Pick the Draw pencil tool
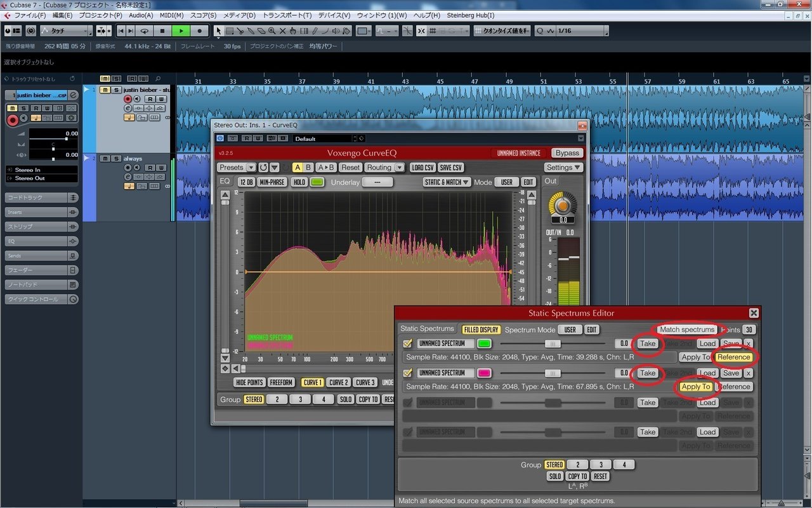 (314, 30)
